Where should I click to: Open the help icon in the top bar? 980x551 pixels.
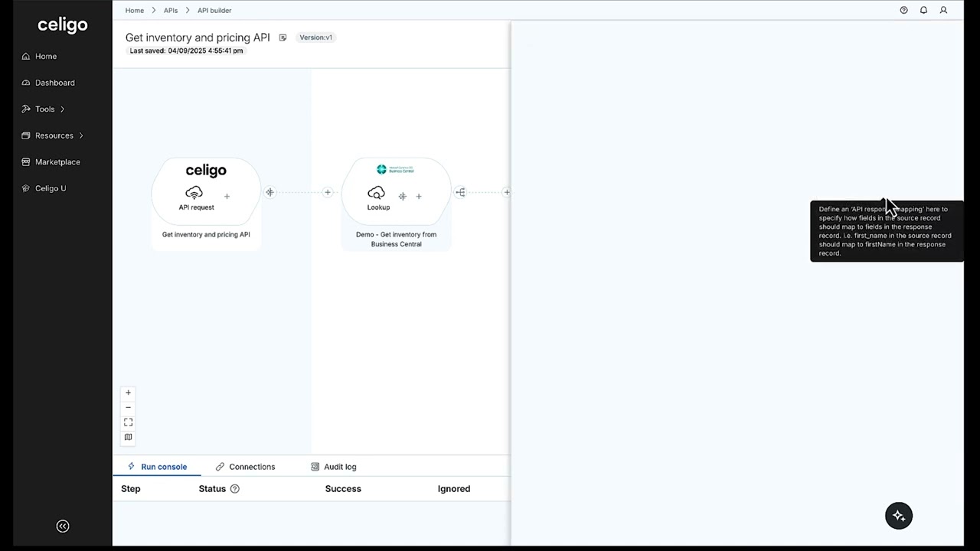point(903,11)
